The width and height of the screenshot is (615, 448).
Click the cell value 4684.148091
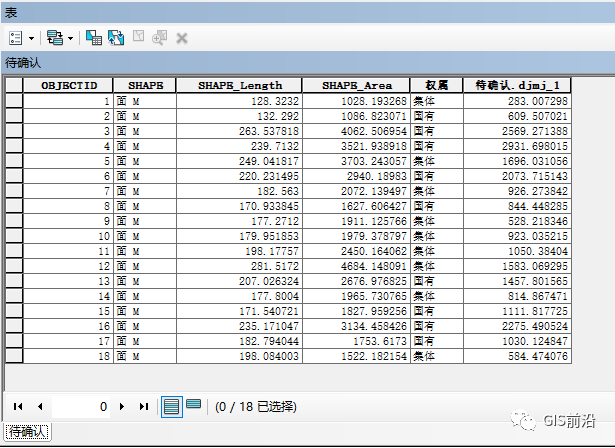coord(374,266)
